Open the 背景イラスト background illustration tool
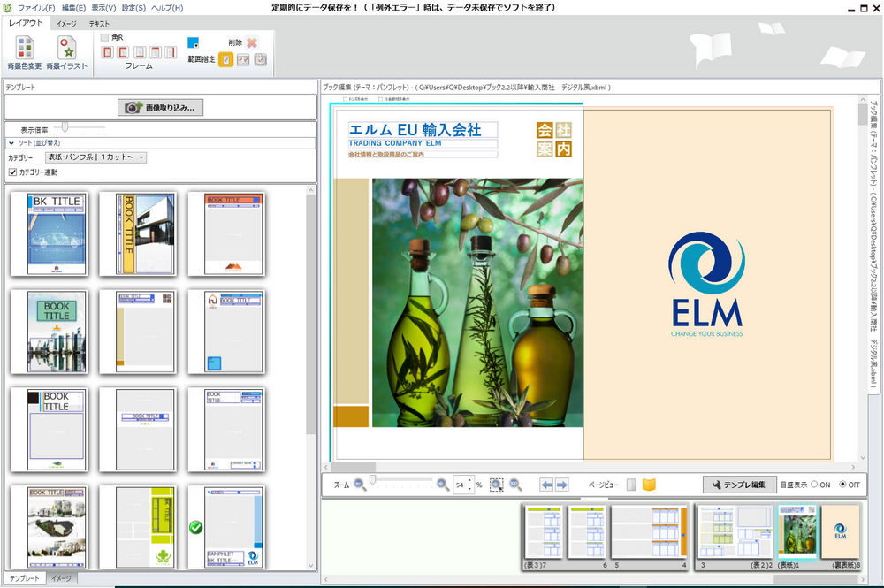 click(x=66, y=52)
